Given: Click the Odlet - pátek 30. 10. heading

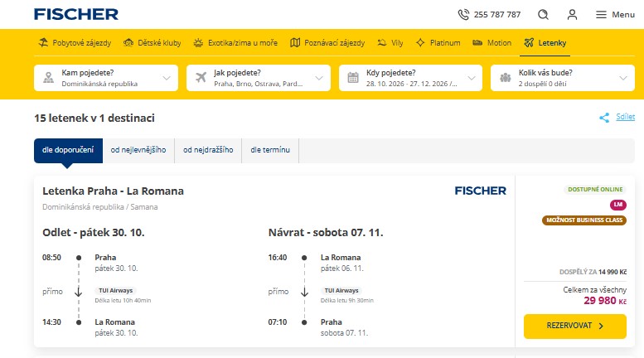Looking at the screenshot, I should [x=93, y=233].
